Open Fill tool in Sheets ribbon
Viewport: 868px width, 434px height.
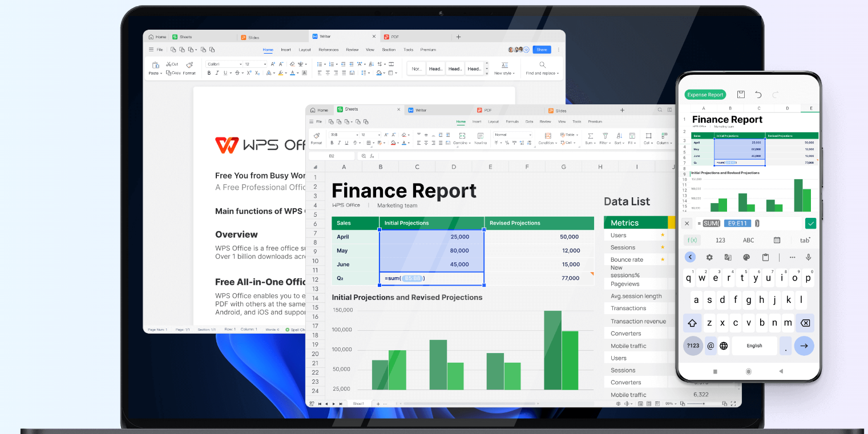click(x=632, y=139)
